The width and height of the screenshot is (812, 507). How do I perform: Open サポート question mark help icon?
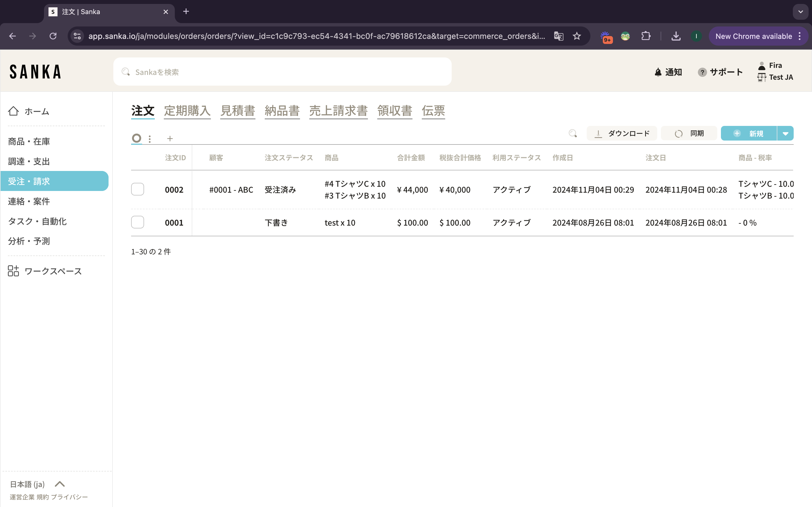point(702,72)
